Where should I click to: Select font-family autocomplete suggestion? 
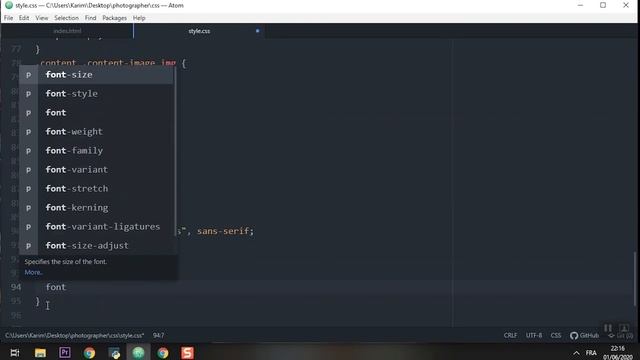click(96, 151)
